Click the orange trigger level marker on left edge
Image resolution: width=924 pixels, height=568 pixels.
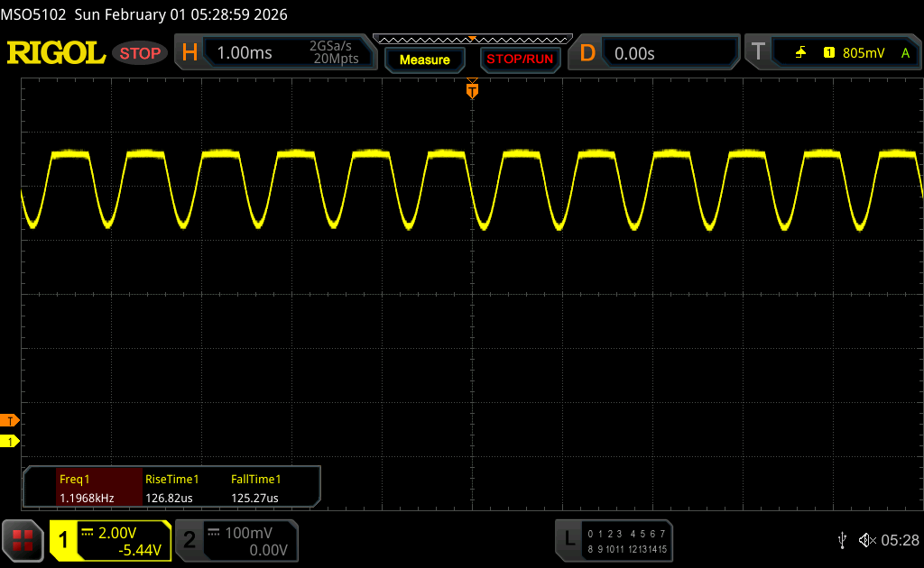10,421
